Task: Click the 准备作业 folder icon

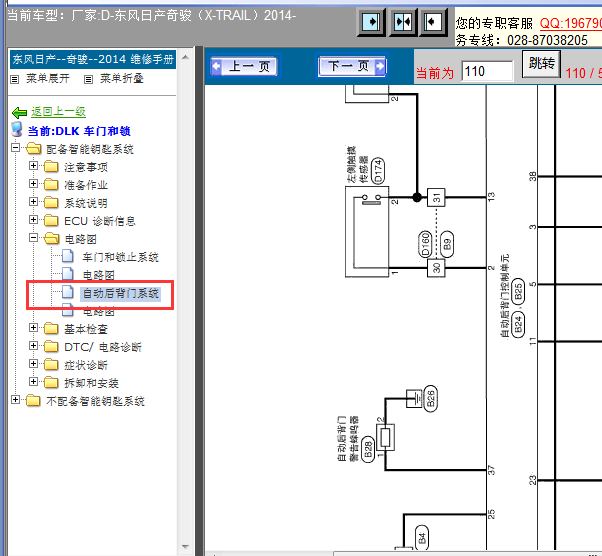Action: (51, 185)
